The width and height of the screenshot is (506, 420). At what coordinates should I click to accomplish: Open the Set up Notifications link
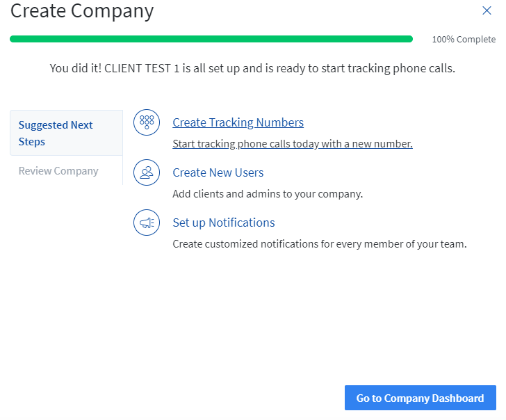point(223,223)
